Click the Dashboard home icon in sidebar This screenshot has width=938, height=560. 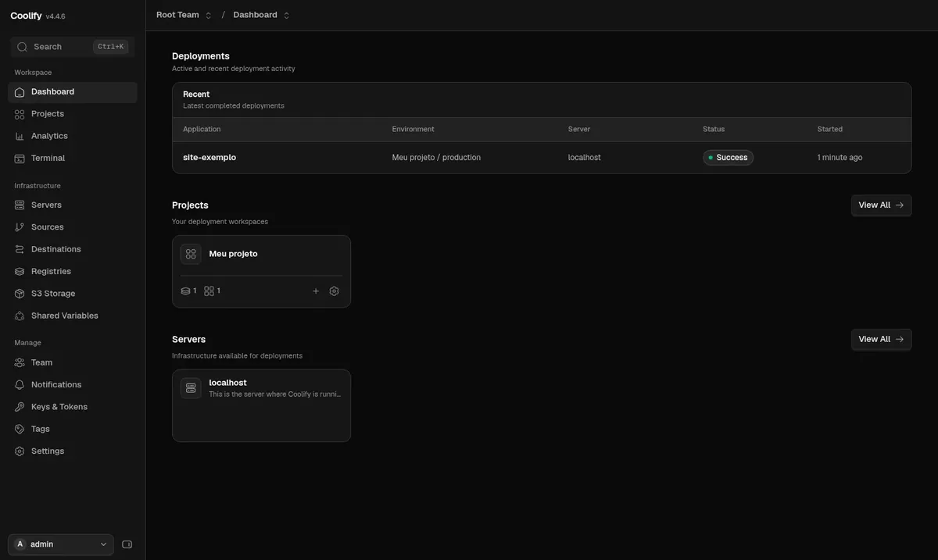(x=20, y=92)
